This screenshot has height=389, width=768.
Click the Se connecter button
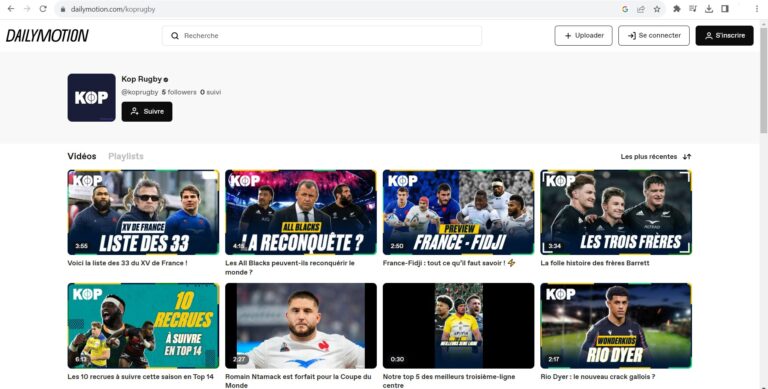pyautogui.click(x=654, y=36)
